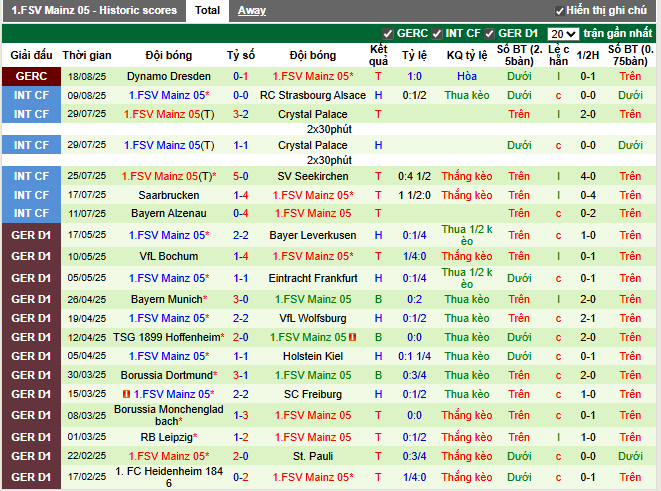
Task: Click Bayern Munich team name
Action: point(167,299)
